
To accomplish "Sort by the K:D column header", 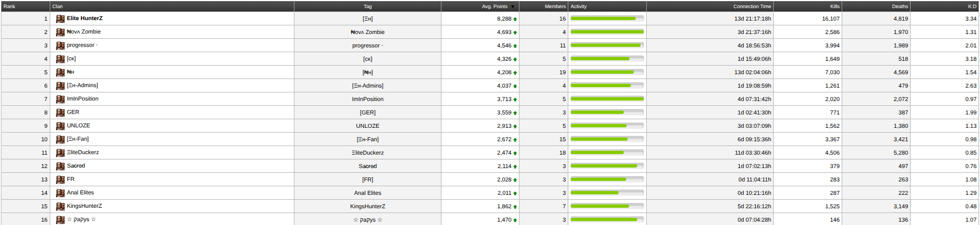I will point(972,6).
